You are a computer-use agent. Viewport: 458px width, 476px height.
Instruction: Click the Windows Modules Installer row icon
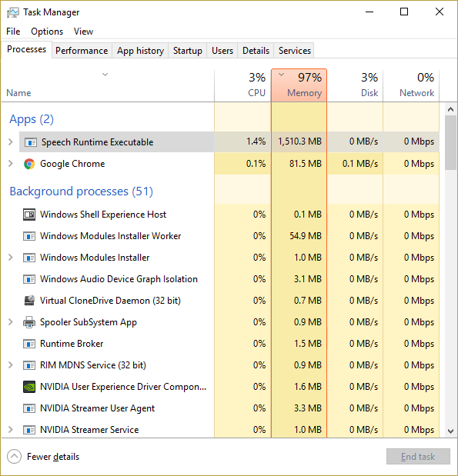click(29, 258)
